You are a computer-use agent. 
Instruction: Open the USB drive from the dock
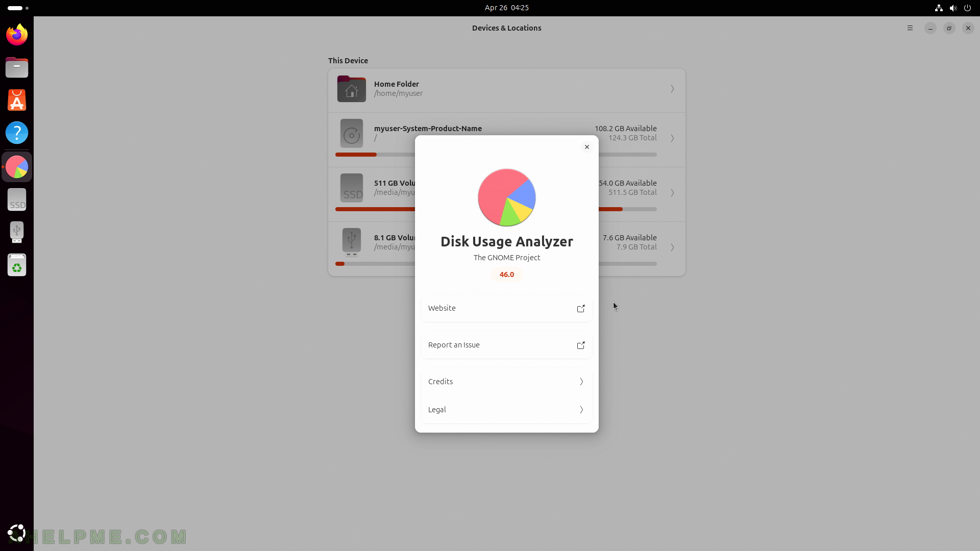click(x=17, y=232)
